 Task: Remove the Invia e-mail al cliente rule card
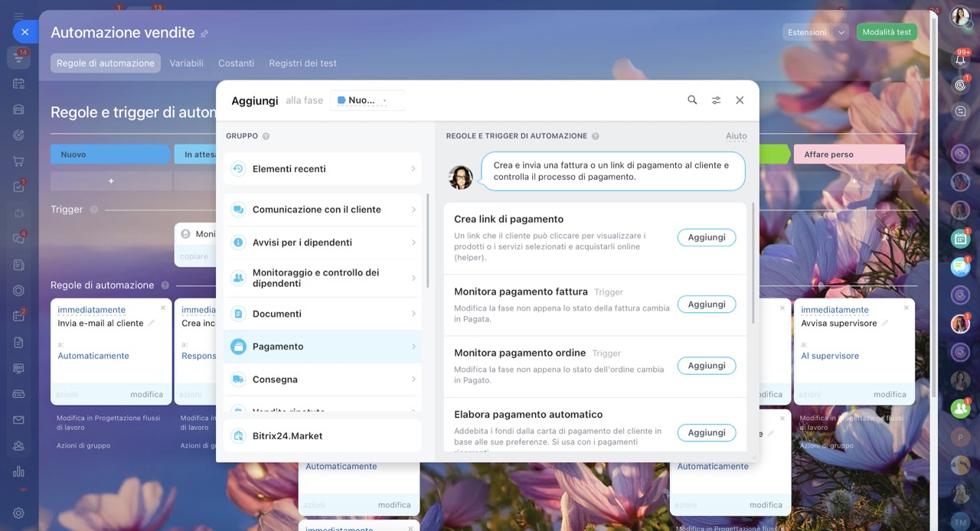[x=163, y=308]
